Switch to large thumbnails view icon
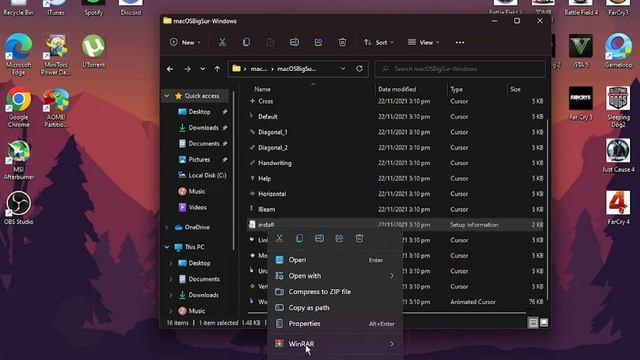 544,323
